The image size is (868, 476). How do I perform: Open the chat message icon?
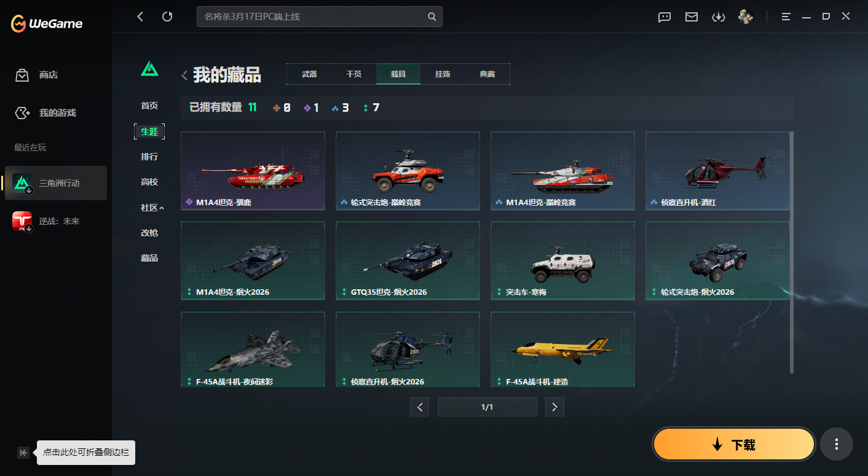pos(664,17)
